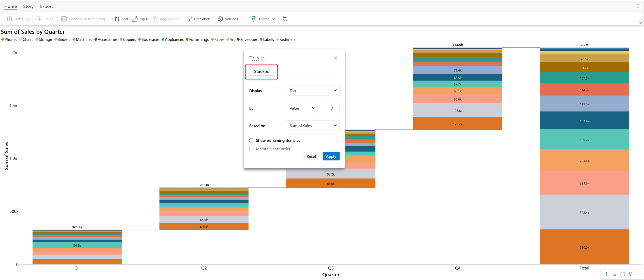Click the filter funnel icon
This screenshot has width=644, height=280.
click(631, 274)
